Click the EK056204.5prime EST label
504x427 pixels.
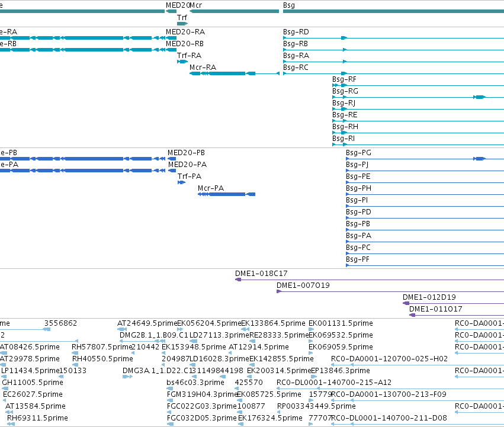point(209,323)
